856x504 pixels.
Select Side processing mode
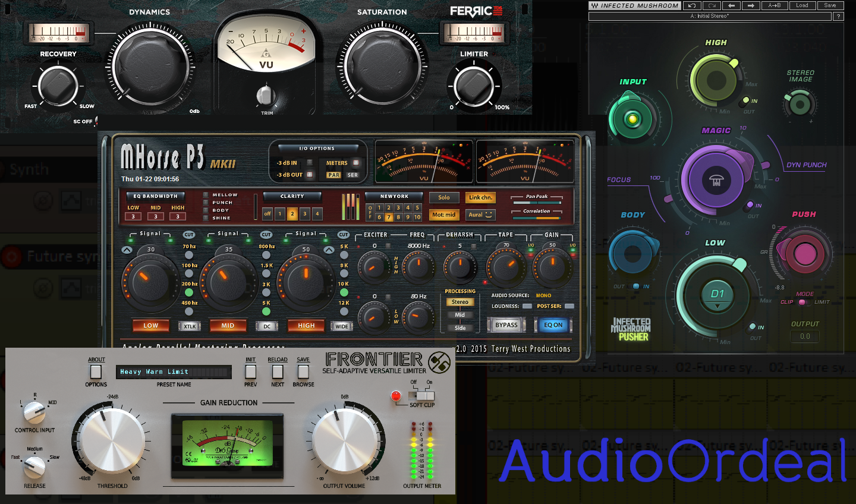point(460,328)
